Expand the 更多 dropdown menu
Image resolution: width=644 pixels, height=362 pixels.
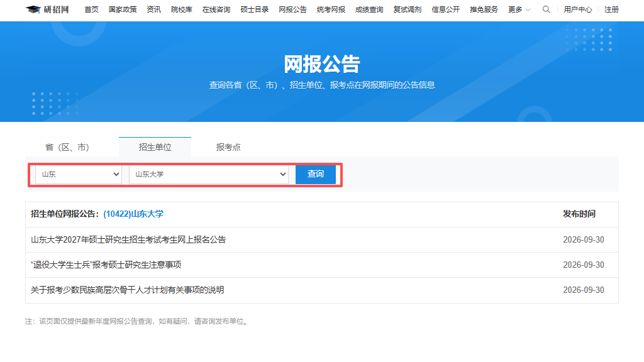click(519, 9)
